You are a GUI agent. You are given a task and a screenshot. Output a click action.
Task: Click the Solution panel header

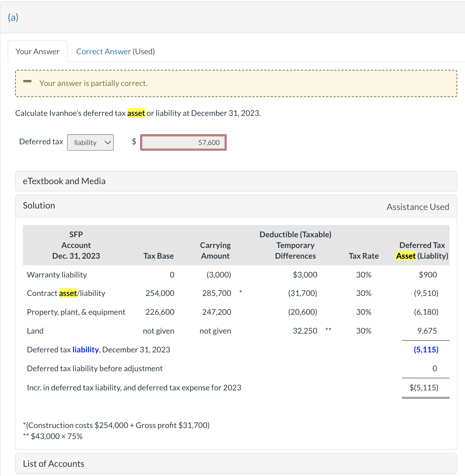point(39,206)
